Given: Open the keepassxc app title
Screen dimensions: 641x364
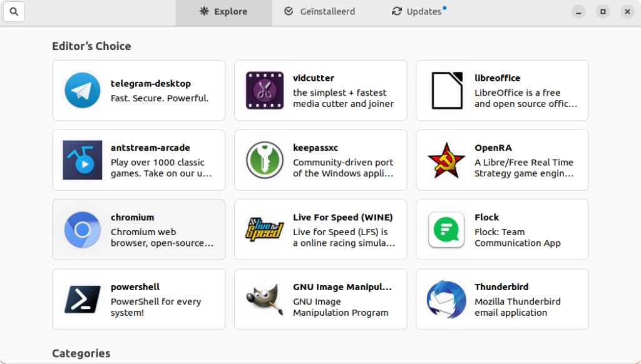Looking at the screenshot, I should [x=315, y=148].
